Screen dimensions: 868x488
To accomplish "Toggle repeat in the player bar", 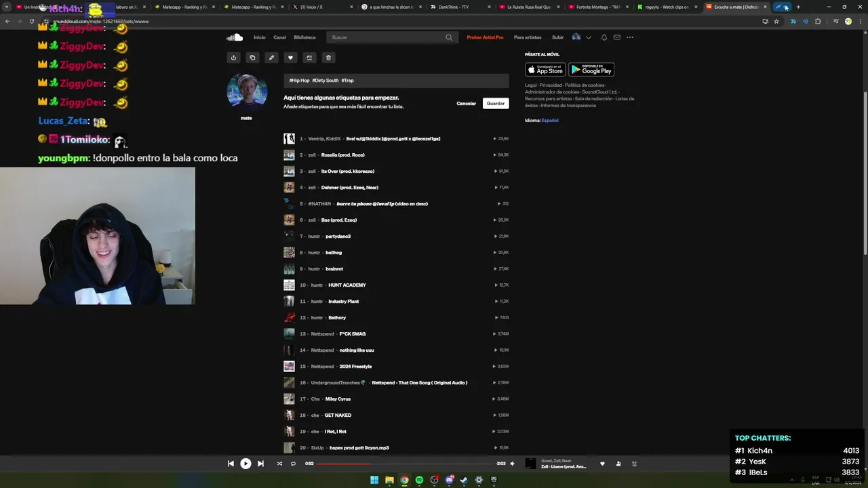I will tap(293, 464).
